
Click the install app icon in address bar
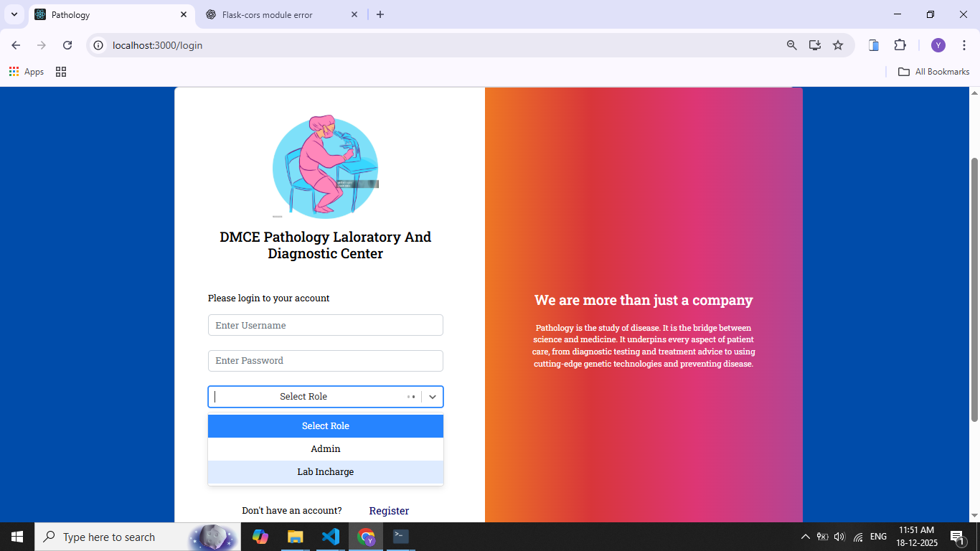815,45
